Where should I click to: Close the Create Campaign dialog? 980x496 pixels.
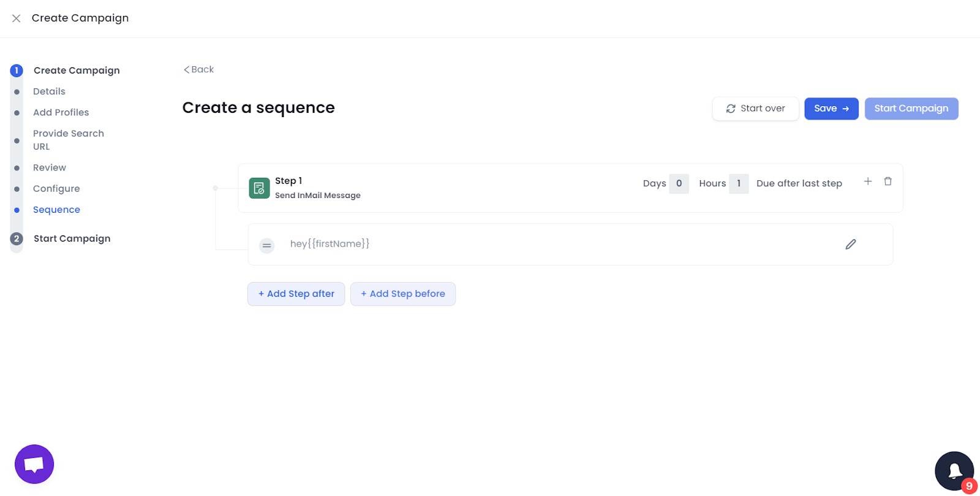pos(17,18)
